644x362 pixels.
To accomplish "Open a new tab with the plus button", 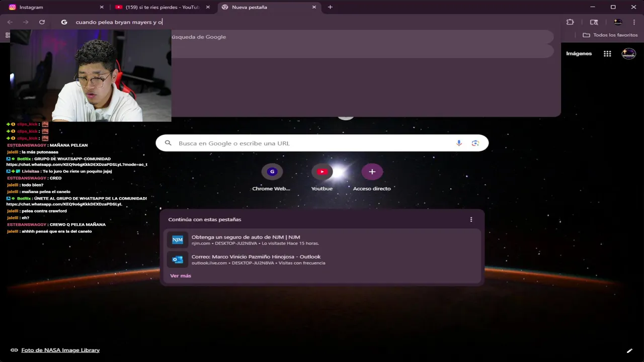I will [330, 7].
